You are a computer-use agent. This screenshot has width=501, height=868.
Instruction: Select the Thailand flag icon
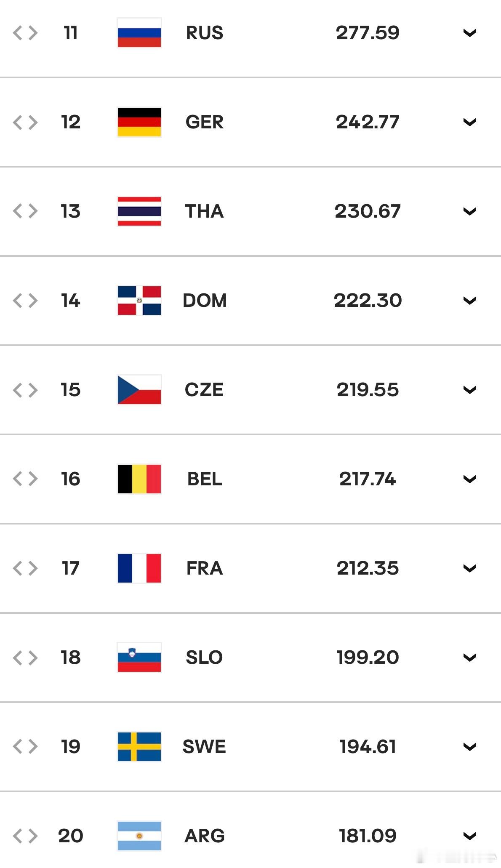pyautogui.click(x=139, y=211)
